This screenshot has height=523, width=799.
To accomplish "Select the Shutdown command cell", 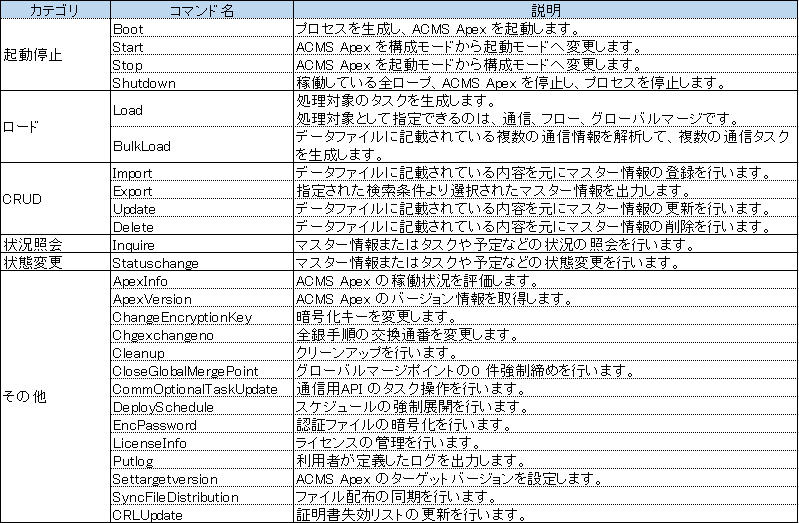I will [x=201, y=82].
